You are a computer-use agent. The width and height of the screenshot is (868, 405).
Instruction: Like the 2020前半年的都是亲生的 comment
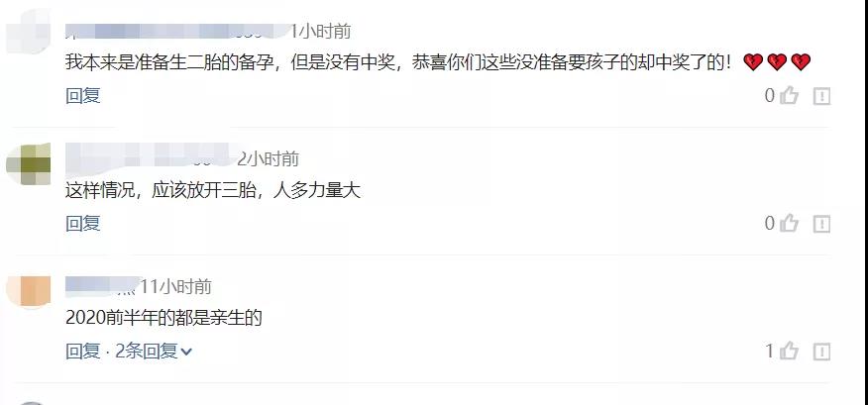coord(789,351)
